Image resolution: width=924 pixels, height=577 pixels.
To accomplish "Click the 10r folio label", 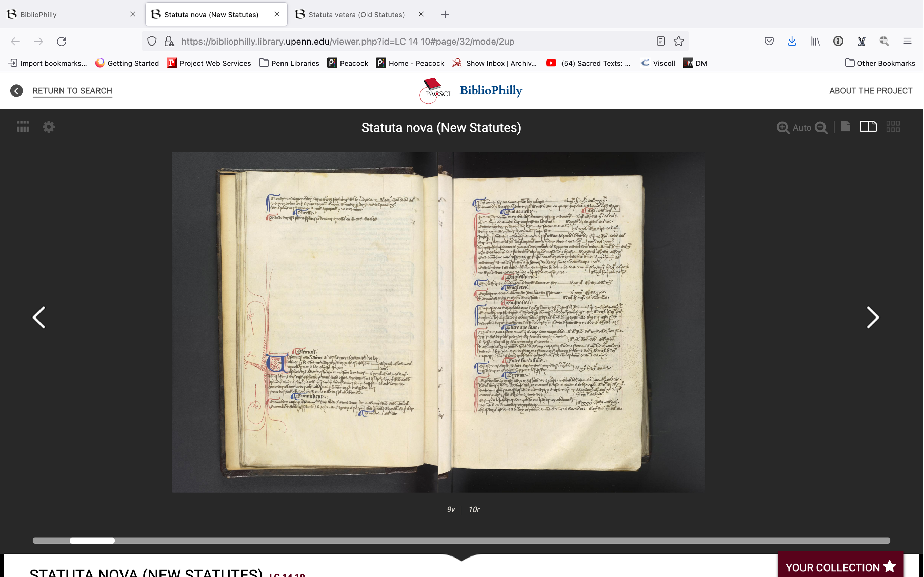I will pos(474,509).
